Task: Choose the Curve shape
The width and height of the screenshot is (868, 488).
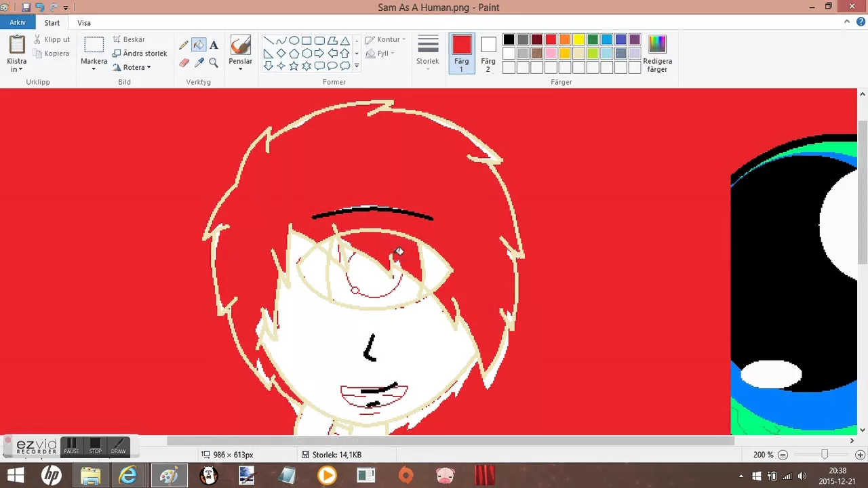Action: point(281,41)
